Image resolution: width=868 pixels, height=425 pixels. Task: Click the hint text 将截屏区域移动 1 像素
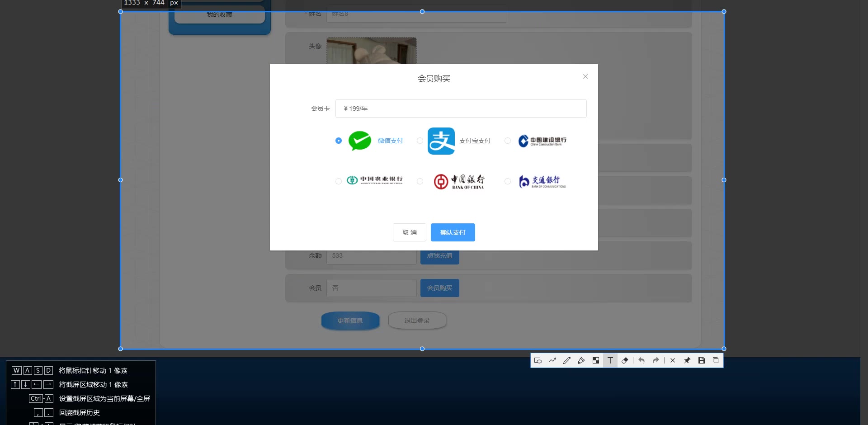pos(94,384)
